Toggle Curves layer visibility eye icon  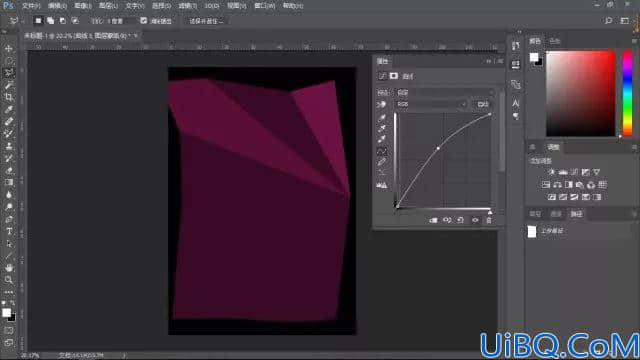pyautogui.click(x=475, y=220)
